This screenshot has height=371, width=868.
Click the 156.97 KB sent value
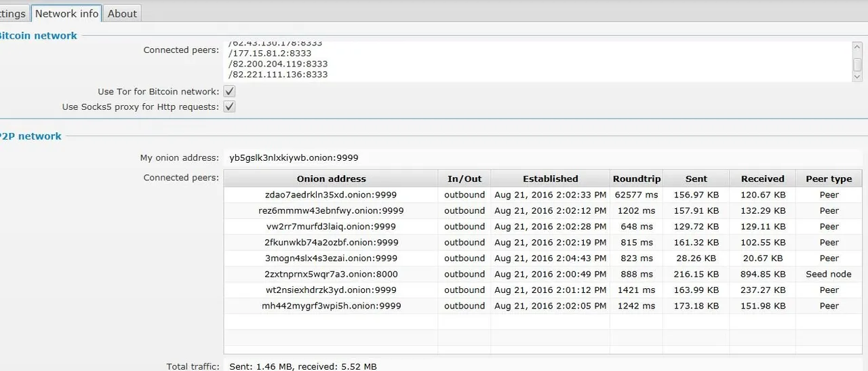pyautogui.click(x=696, y=195)
